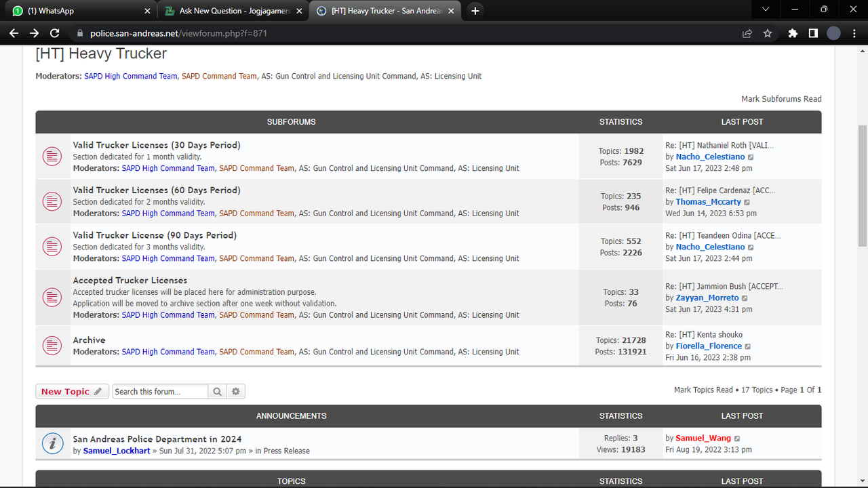Share this page icon in address bar

[747, 33]
